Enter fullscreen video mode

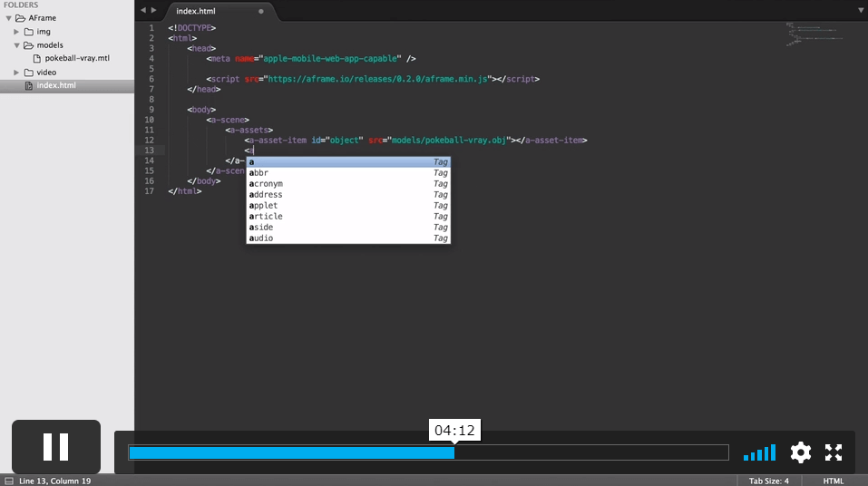click(834, 452)
